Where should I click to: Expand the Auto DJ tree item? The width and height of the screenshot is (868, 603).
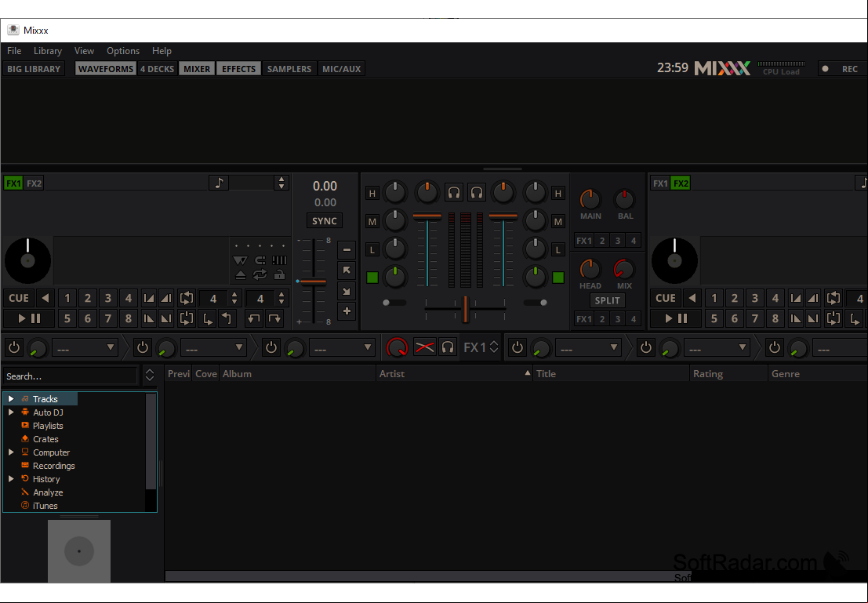pos(10,412)
